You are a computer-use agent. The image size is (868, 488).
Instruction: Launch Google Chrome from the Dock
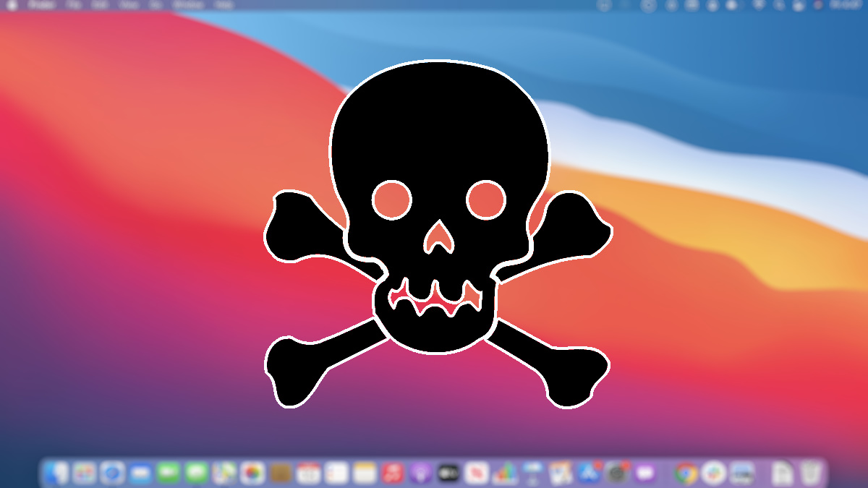tap(686, 474)
